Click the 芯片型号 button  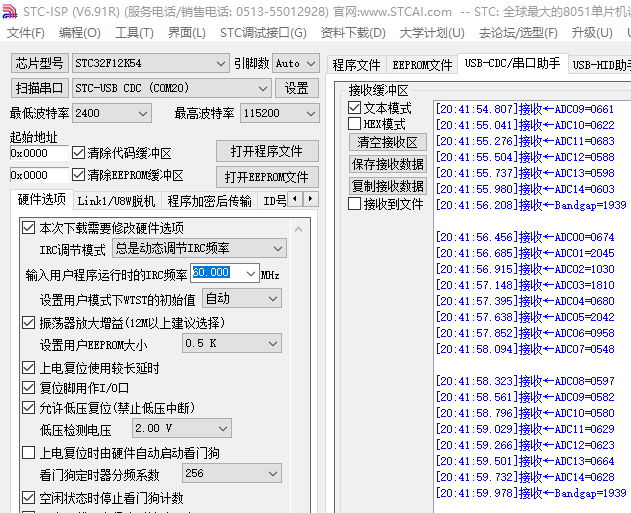40,64
